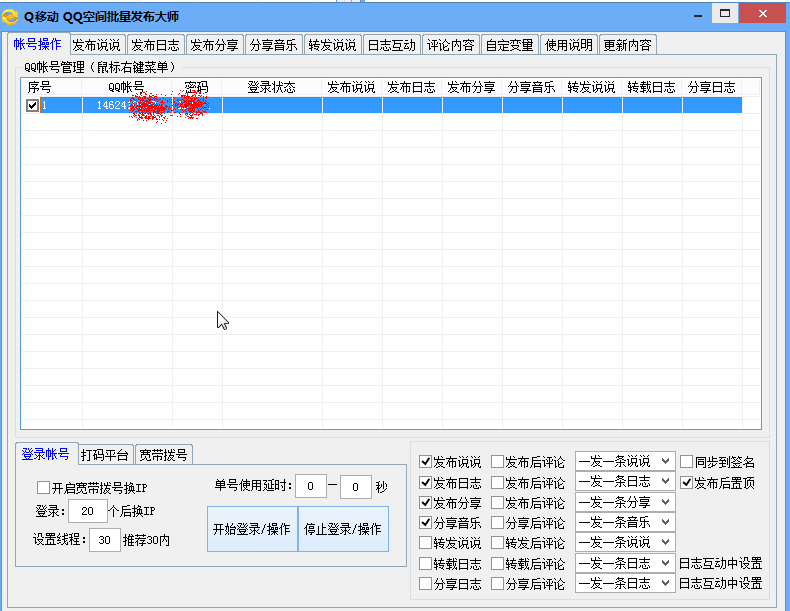Click the 序号 column header
Screen dimensions: 790x611
[51, 87]
